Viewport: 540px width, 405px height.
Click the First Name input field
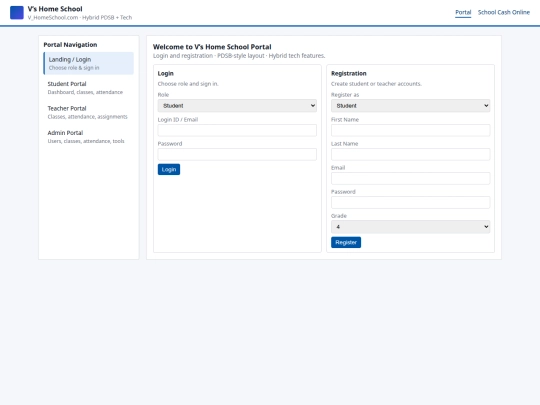pyautogui.click(x=411, y=130)
